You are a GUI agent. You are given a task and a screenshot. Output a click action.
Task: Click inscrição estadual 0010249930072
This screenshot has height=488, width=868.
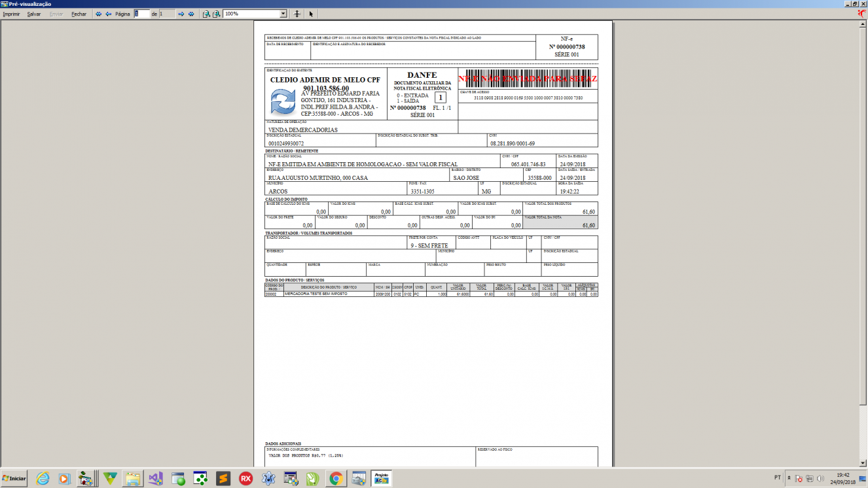coord(286,143)
